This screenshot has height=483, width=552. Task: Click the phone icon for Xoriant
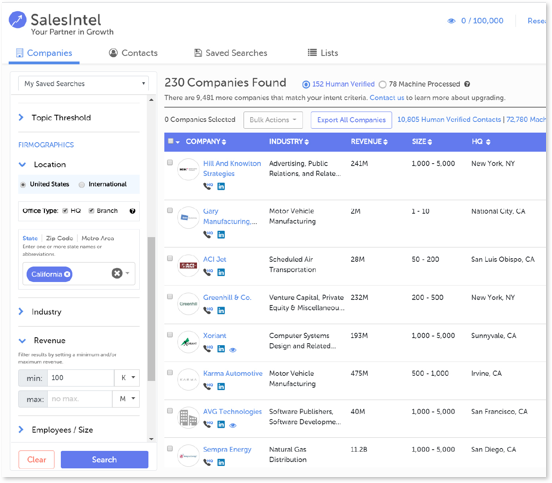pos(208,349)
